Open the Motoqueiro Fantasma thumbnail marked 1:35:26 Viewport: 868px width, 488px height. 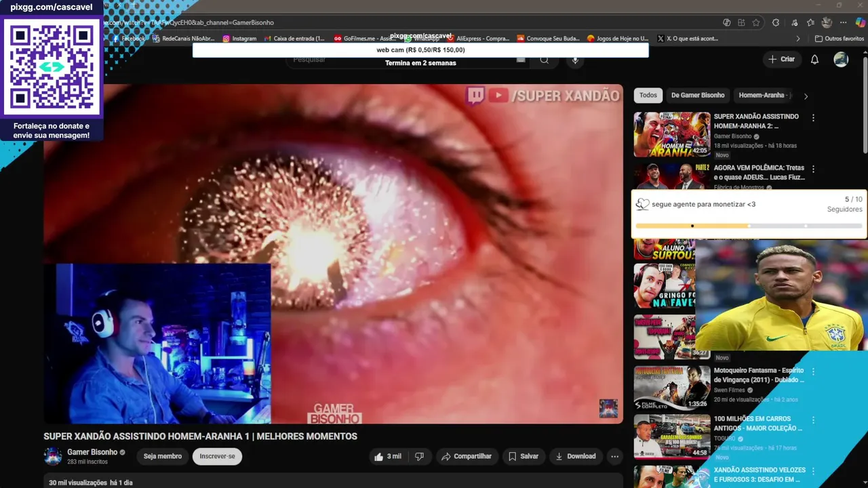coord(672,388)
